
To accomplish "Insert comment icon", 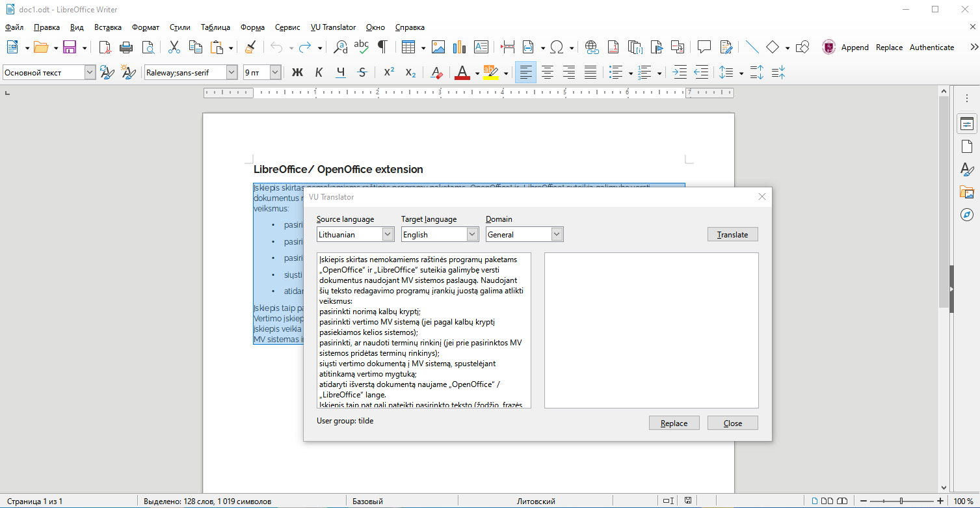I will pos(704,47).
